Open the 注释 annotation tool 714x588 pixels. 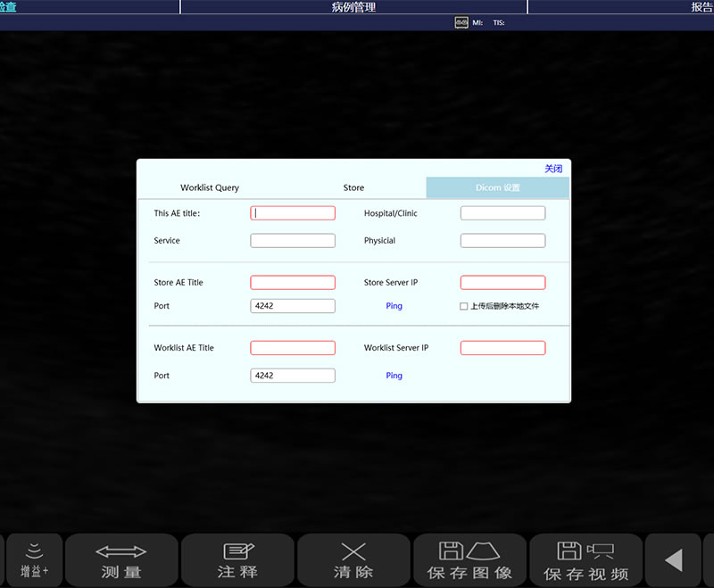click(x=237, y=560)
